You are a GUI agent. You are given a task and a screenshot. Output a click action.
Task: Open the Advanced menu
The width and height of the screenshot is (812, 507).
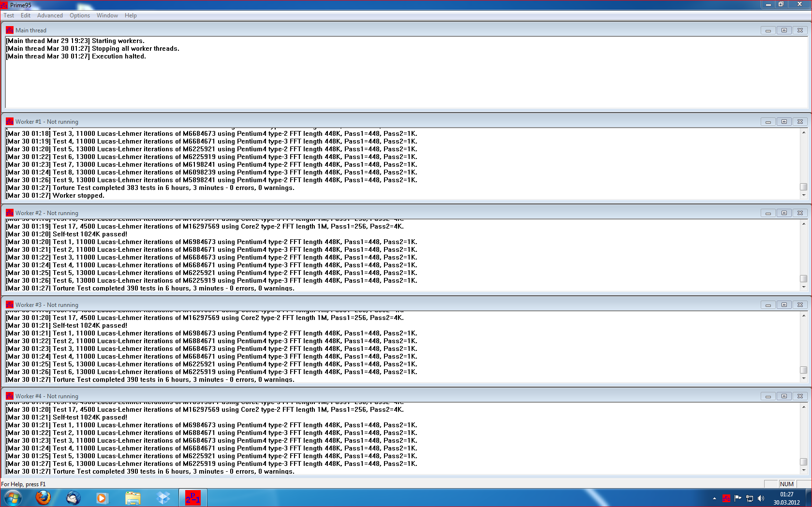point(50,15)
